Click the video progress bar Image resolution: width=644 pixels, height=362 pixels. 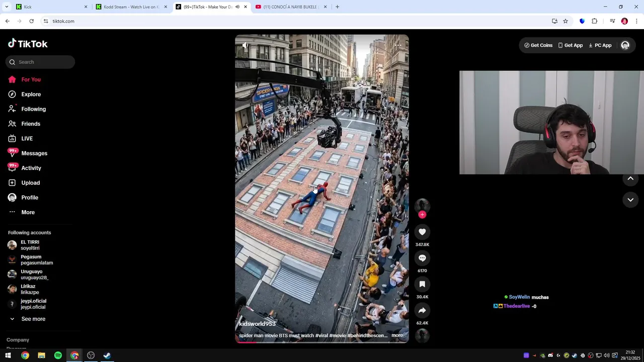322,342
